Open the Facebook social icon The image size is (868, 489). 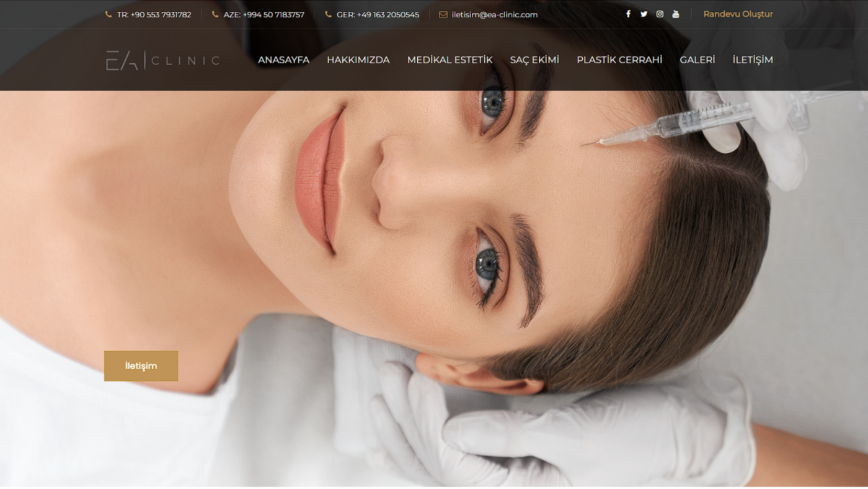coord(628,14)
